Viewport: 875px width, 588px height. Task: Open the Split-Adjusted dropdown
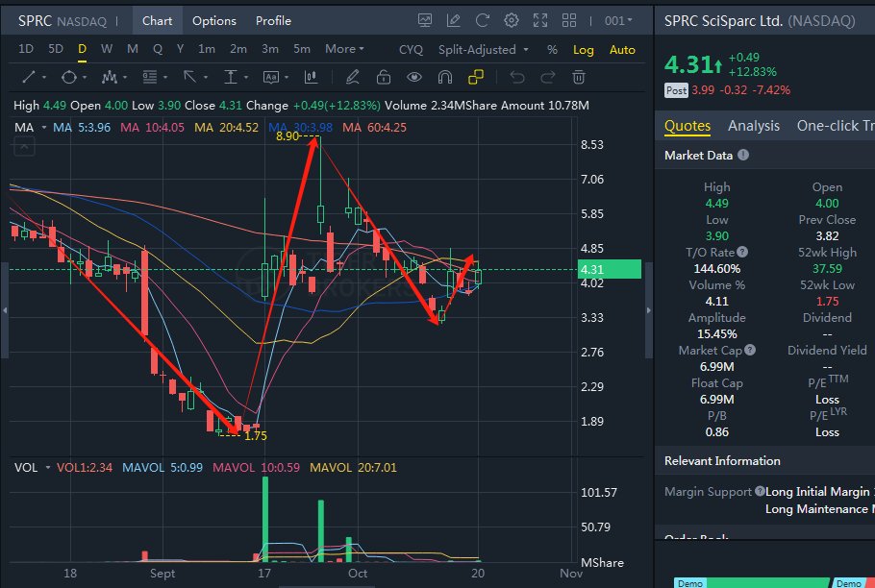click(484, 50)
